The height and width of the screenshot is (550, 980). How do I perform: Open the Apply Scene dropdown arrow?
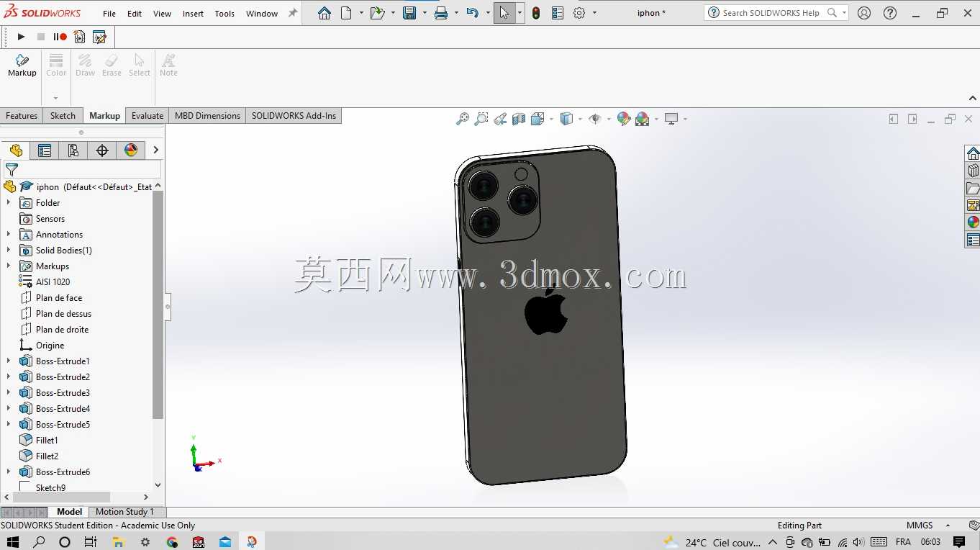(656, 119)
